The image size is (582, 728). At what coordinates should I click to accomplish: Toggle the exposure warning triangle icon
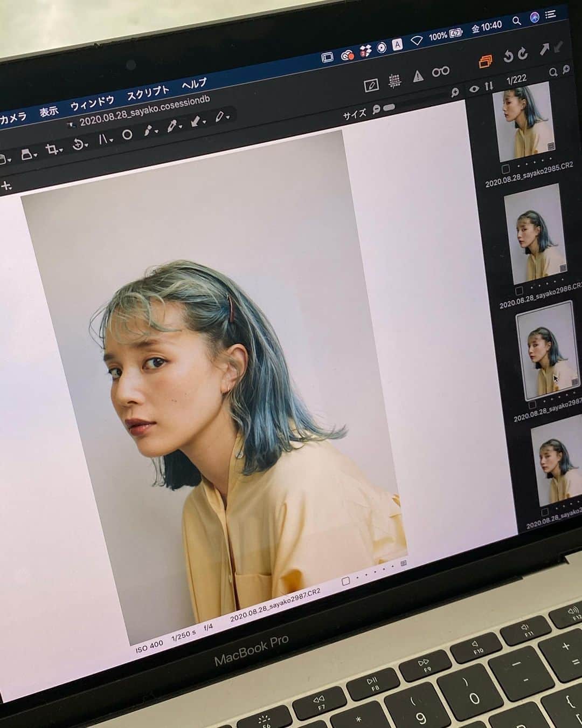click(418, 77)
